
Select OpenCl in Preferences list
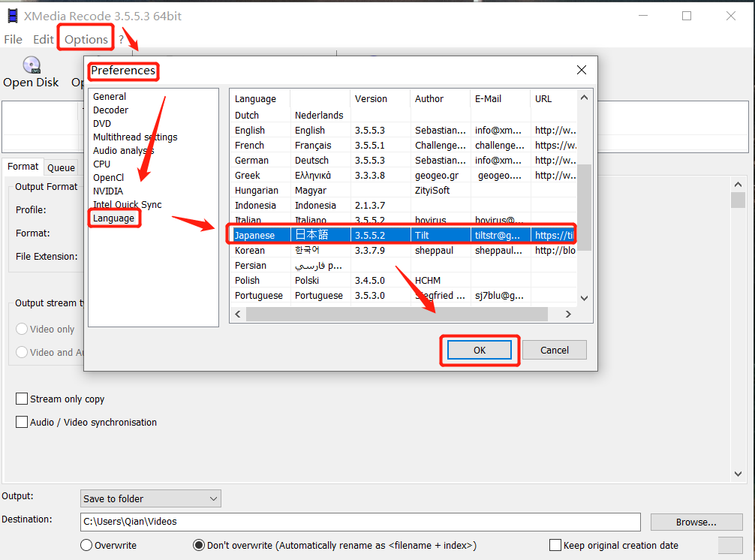coord(108,178)
